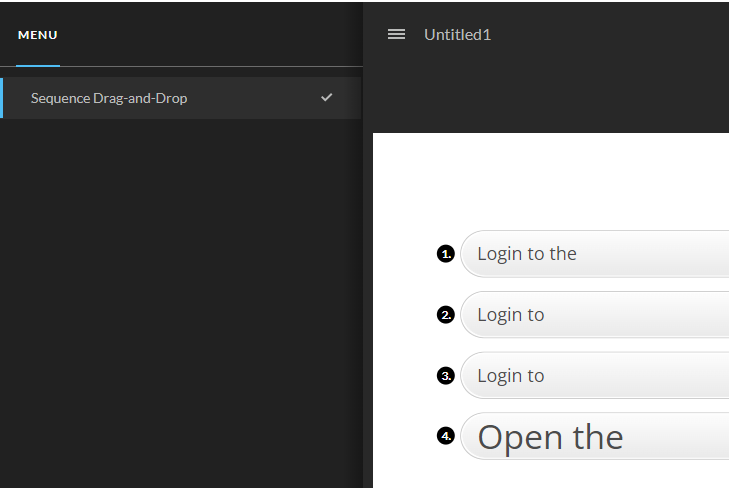Click the number 4 bullet marker
This screenshot has height=489, width=729.
click(x=446, y=436)
